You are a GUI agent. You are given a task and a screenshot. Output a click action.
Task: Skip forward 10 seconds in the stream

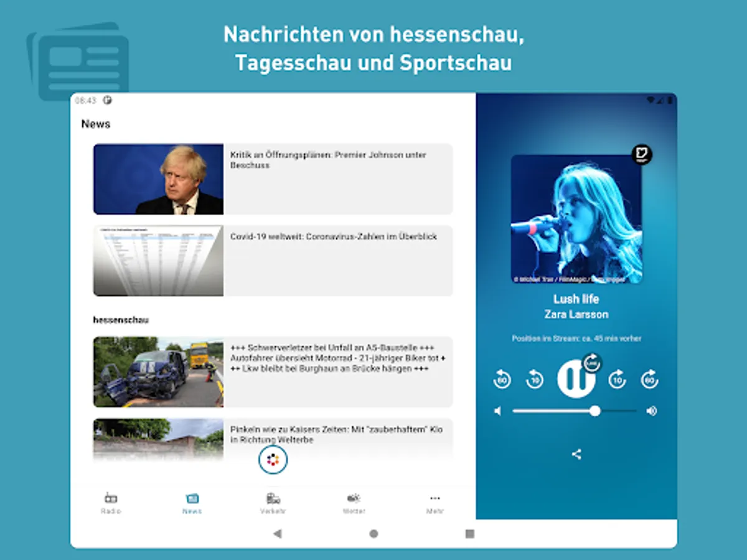point(617,379)
